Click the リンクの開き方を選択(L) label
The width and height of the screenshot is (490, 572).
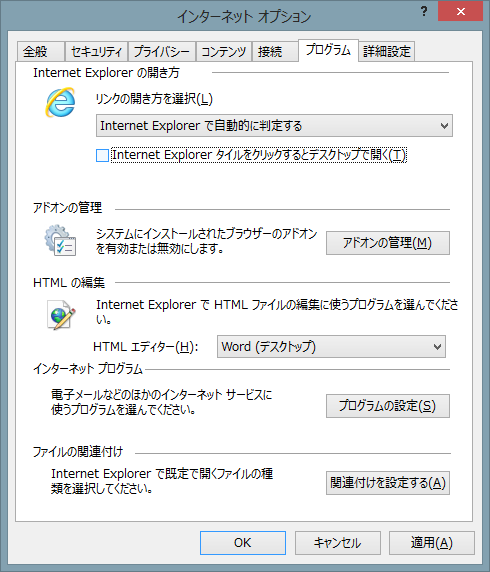click(154, 99)
